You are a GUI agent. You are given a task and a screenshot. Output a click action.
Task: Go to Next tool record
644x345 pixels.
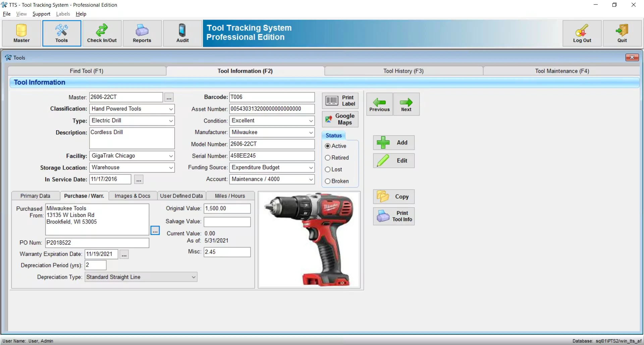[406, 104]
